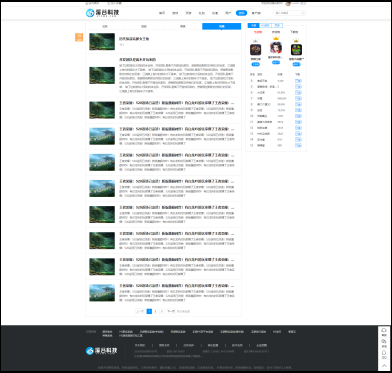The width and height of the screenshot is (392, 373).
Task: Click the next-page arrow in the pagination
Action: [162, 311]
